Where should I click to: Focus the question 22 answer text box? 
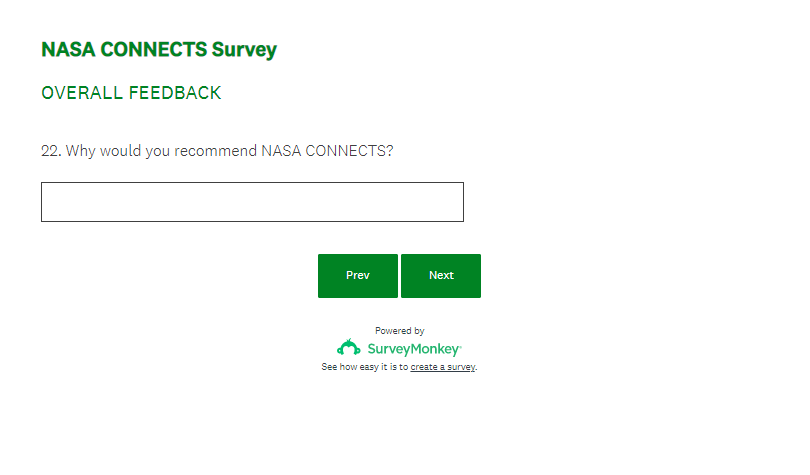[252, 202]
